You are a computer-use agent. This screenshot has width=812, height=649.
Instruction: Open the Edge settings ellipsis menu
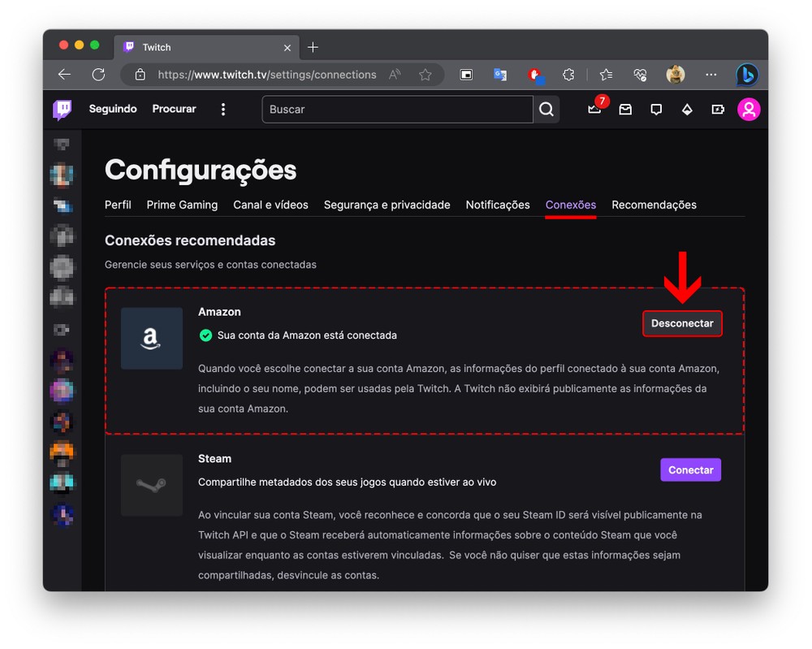(711, 75)
